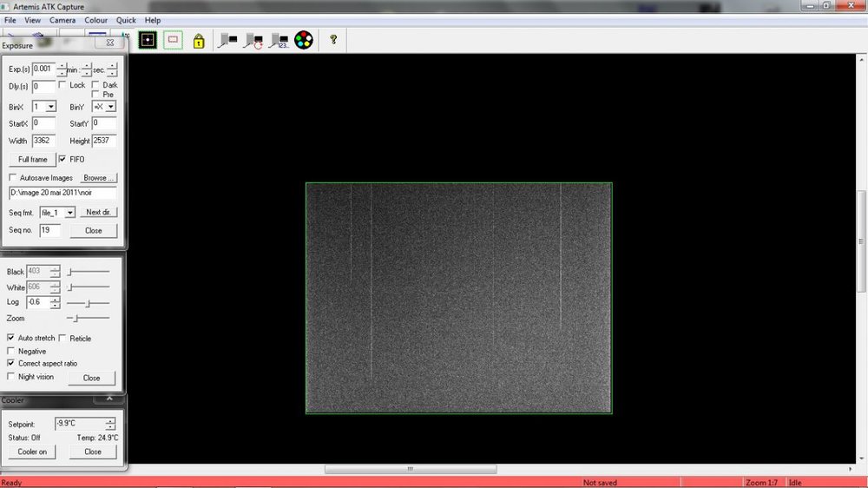868x488 pixels.
Task: Click the captured dark frame image
Action: coord(459,298)
